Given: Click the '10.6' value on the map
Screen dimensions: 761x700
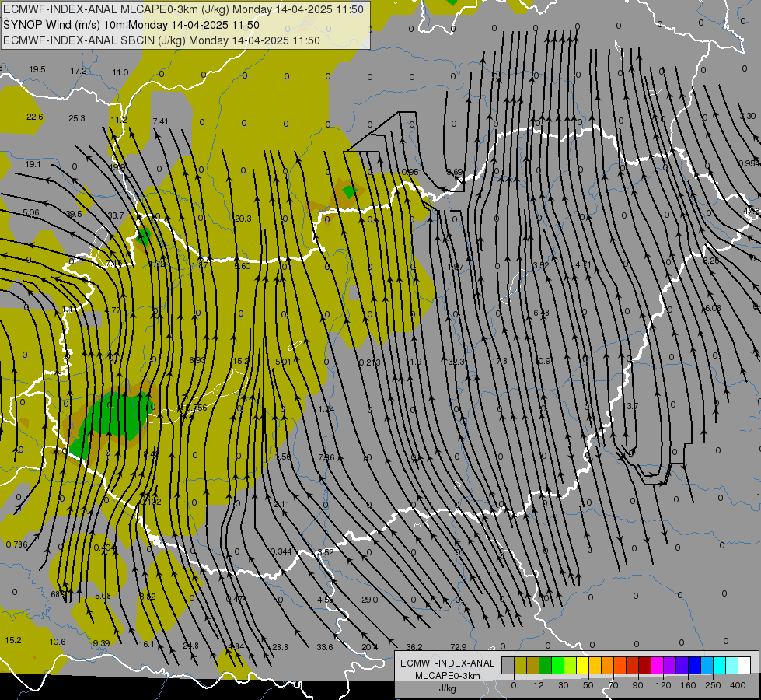Looking at the screenshot, I should (58, 642).
